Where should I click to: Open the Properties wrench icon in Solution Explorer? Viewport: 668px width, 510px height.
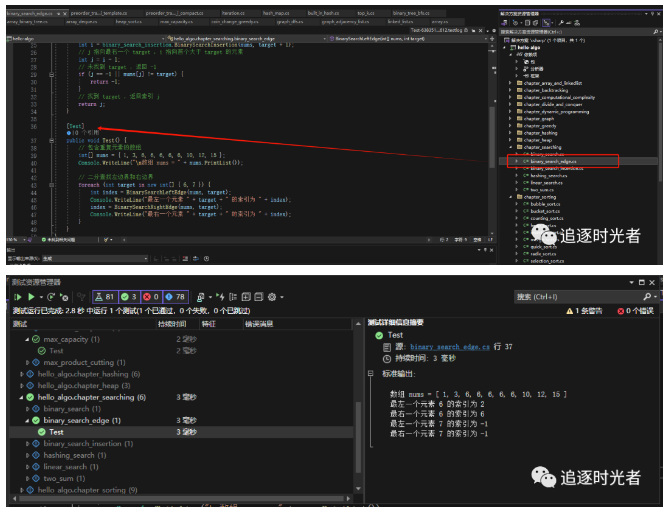(x=561, y=23)
